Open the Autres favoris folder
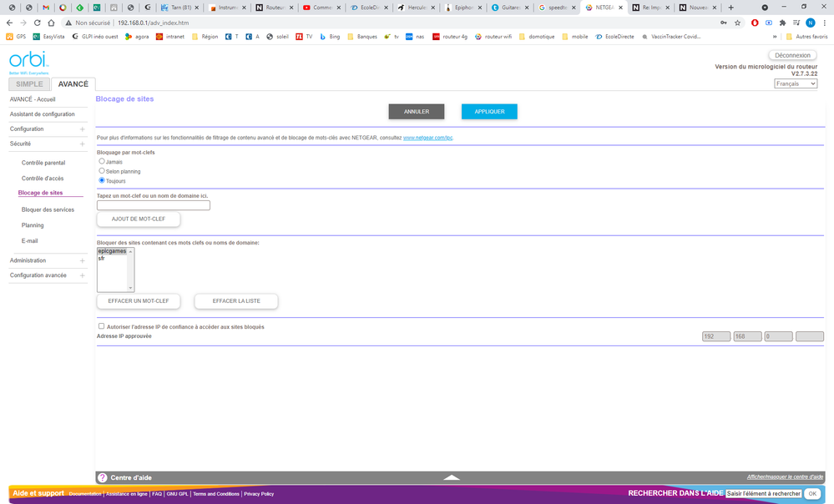The height and width of the screenshot is (504, 834). pyautogui.click(x=807, y=37)
